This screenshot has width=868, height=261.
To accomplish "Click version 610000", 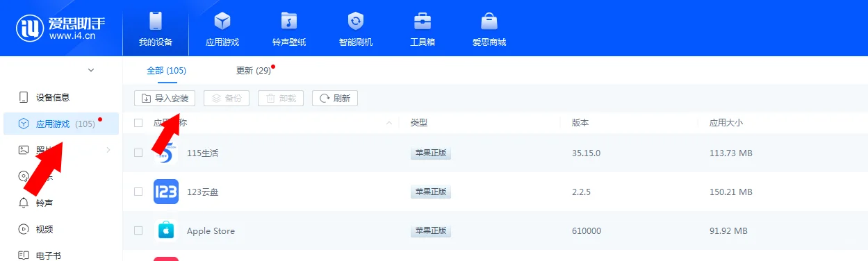I will coord(587,230).
